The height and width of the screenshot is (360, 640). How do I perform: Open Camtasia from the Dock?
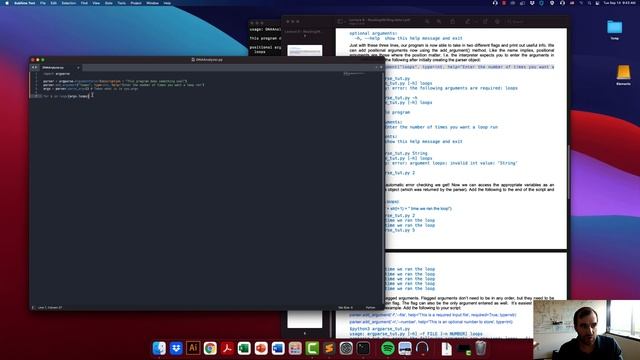pos(312,348)
